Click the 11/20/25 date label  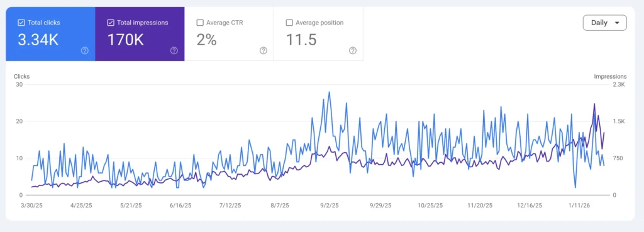pyautogui.click(x=480, y=206)
